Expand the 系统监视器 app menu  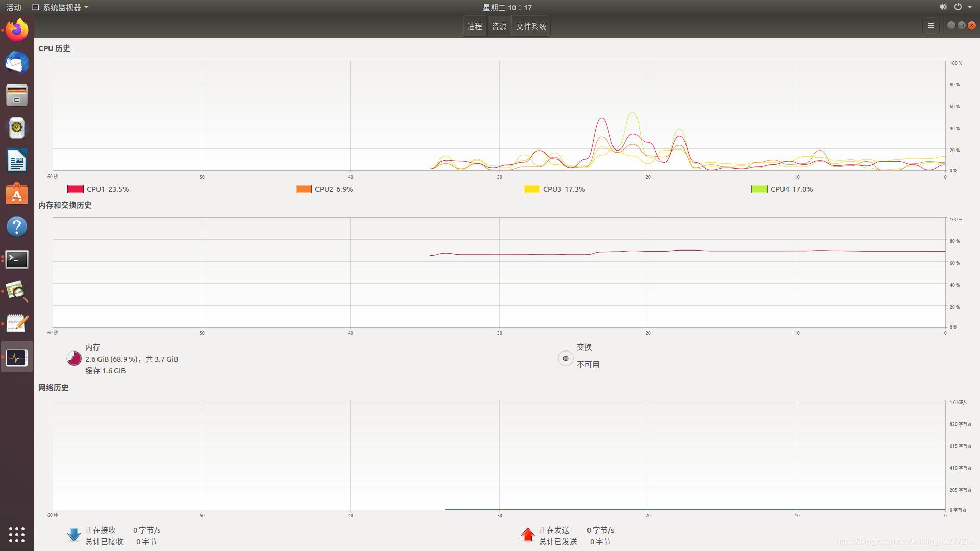[61, 7]
